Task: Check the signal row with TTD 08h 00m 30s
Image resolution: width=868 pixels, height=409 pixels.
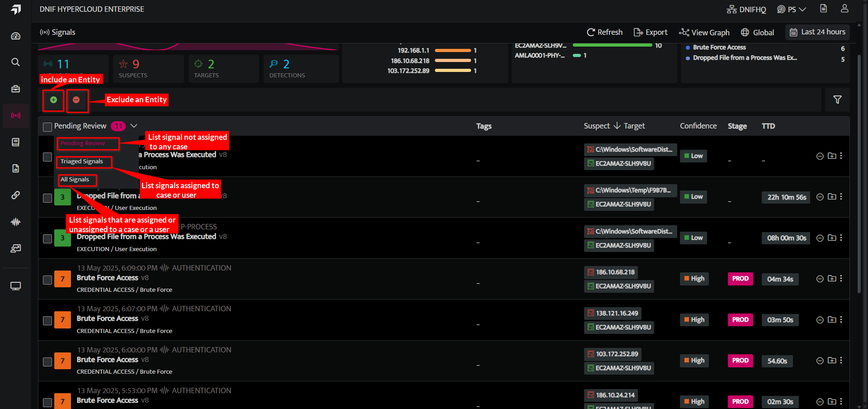Action: coord(47,238)
